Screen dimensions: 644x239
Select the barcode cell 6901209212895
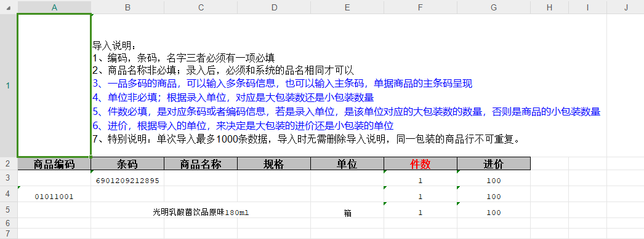pyautogui.click(x=127, y=178)
